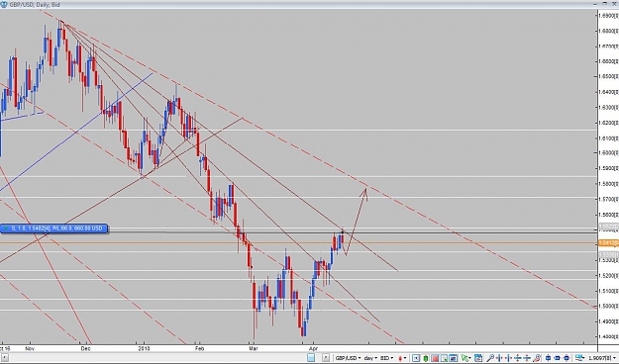619x364 pixels.
Task: Click the 1.6000 price level on axis
Action: 608,153
